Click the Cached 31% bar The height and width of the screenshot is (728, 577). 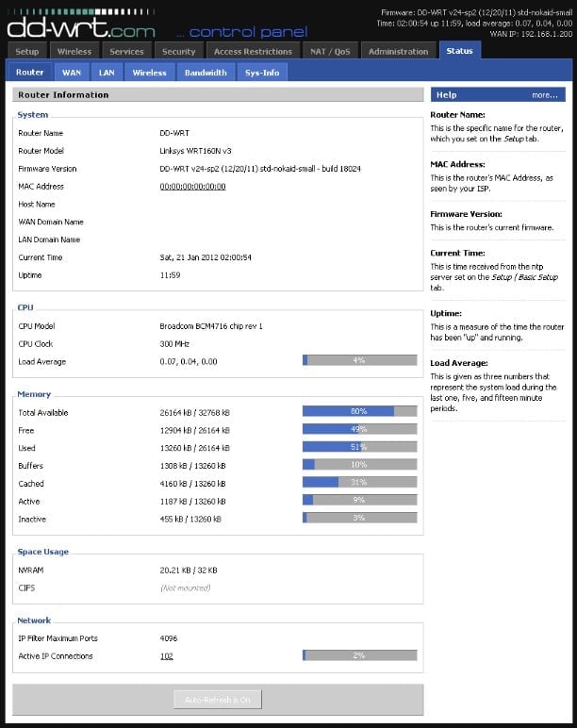pos(360,482)
